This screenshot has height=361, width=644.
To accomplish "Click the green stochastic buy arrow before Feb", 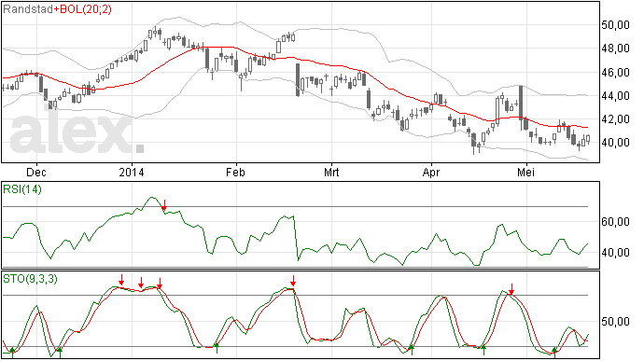I will pos(217,348).
